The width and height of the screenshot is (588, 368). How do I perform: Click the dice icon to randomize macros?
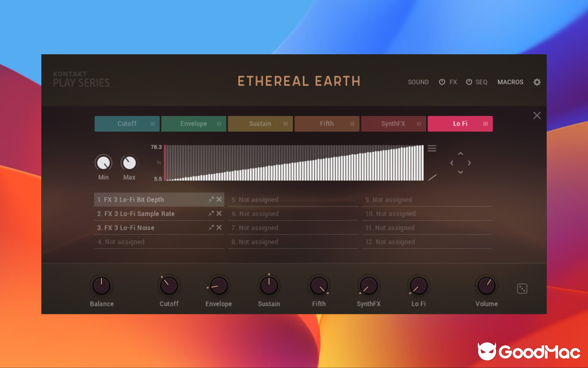point(522,287)
